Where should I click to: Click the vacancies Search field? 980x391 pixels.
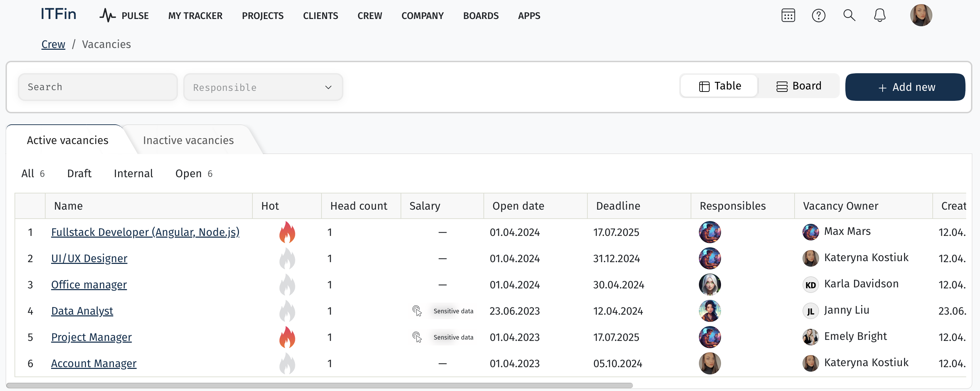click(98, 87)
